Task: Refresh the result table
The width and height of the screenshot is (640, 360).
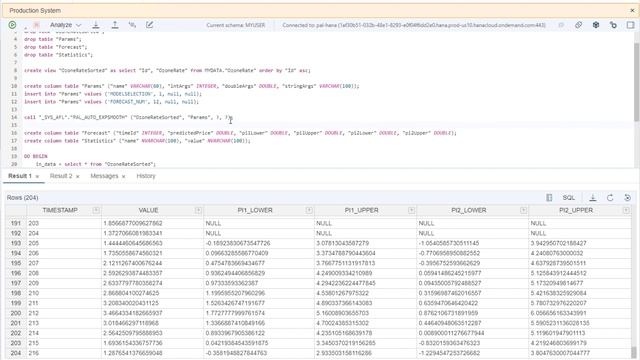Action: pyautogui.click(x=610, y=198)
